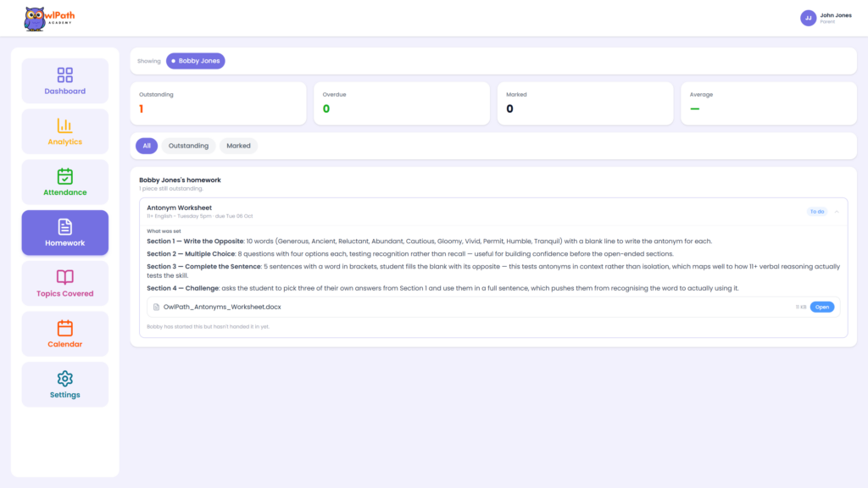The height and width of the screenshot is (488, 868).
Task: Click the Dashboard label in sidebar
Action: point(64,91)
